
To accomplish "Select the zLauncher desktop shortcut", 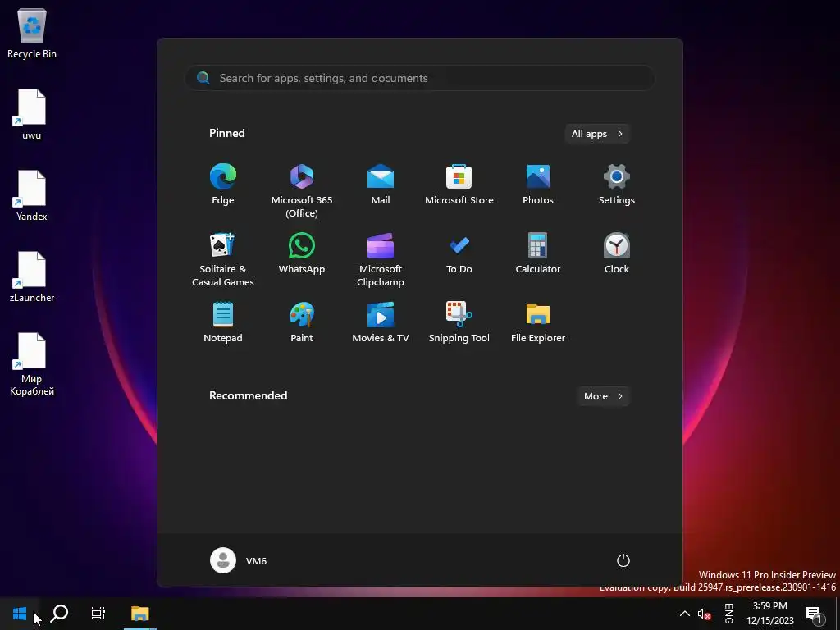I will [32, 277].
